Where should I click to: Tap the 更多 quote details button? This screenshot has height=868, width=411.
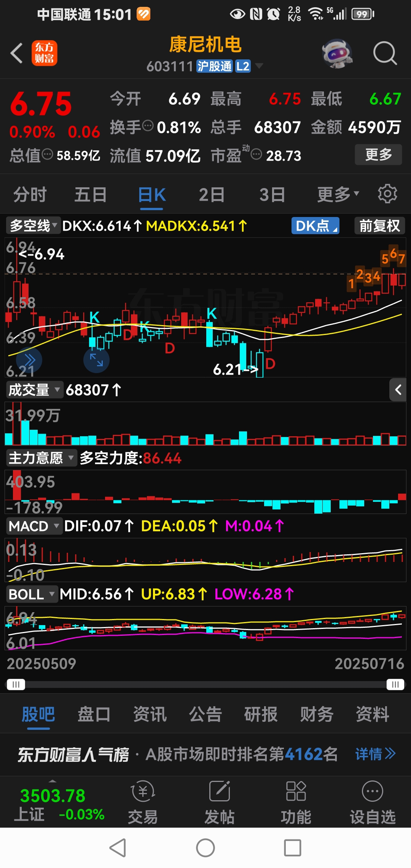tap(378, 155)
